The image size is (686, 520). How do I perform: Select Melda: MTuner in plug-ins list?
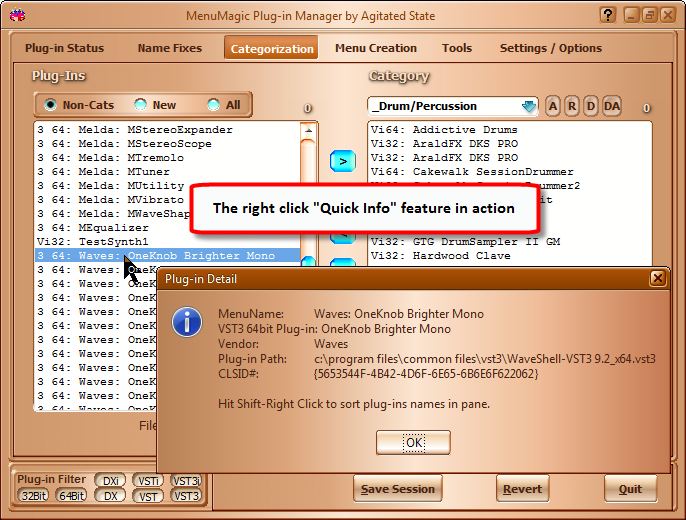(167, 172)
